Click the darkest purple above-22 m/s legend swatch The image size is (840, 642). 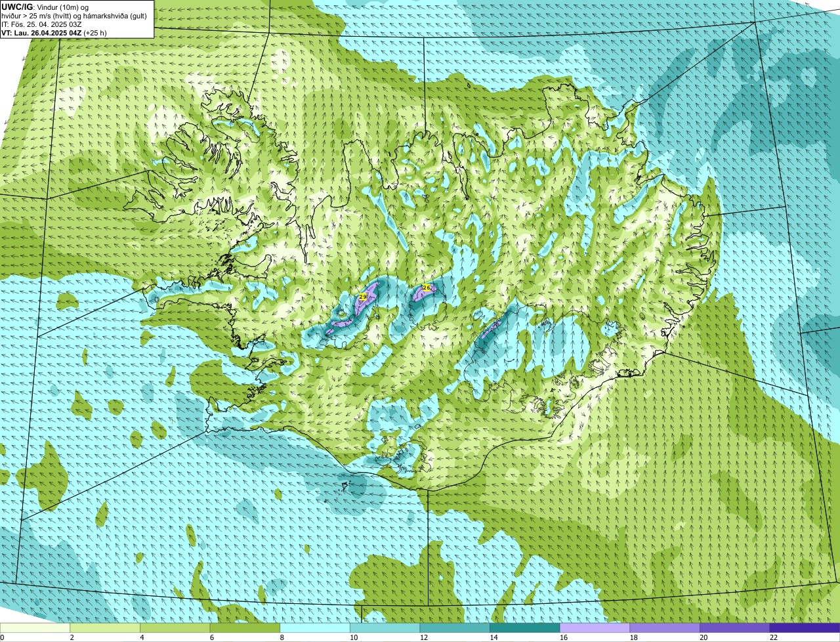(x=805, y=628)
